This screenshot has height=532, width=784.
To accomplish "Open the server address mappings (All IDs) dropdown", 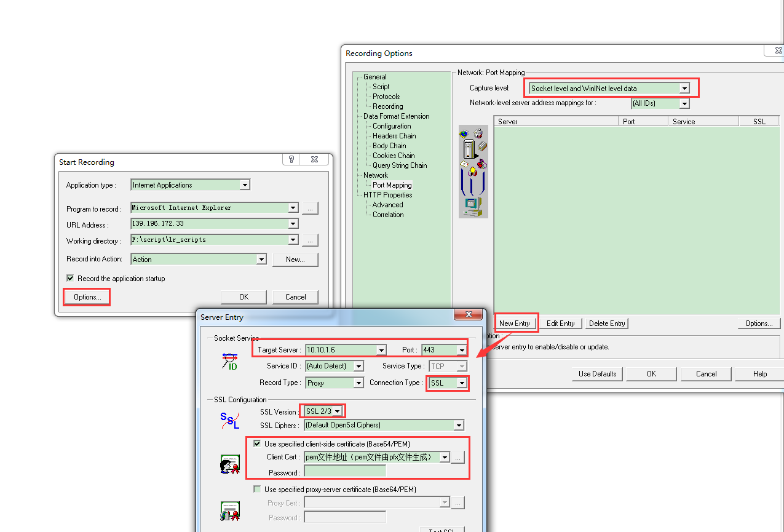I will (684, 104).
